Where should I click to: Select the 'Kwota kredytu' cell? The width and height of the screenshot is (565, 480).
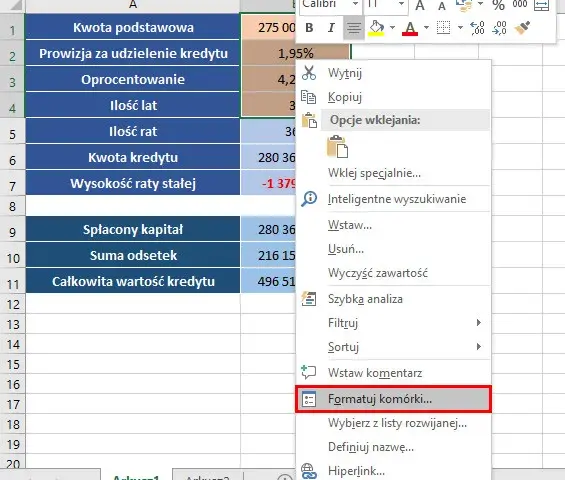click(133, 157)
